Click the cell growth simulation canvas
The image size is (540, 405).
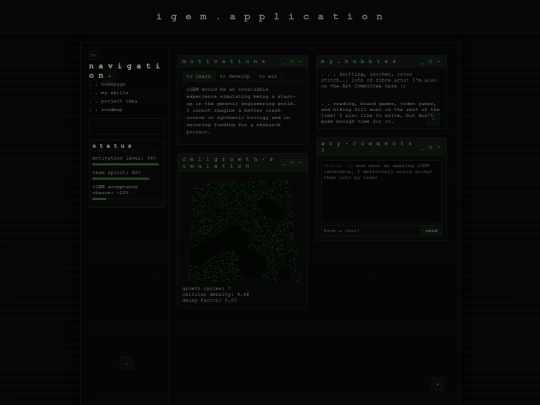243,230
